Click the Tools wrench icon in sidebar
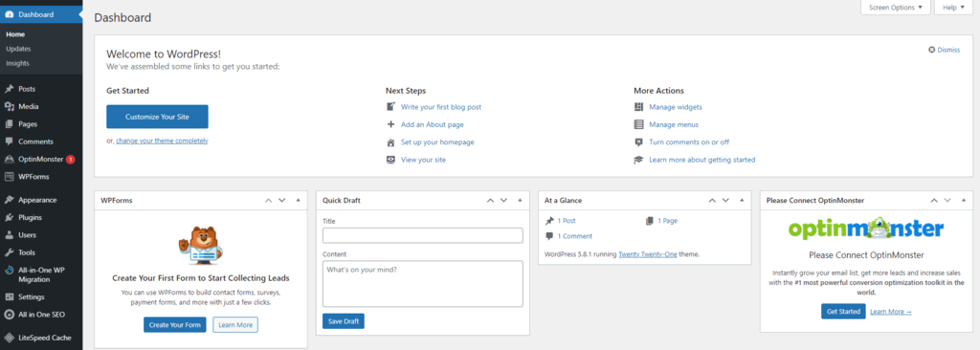Image resolution: width=980 pixels, height=350 pixels. [9, 252]
